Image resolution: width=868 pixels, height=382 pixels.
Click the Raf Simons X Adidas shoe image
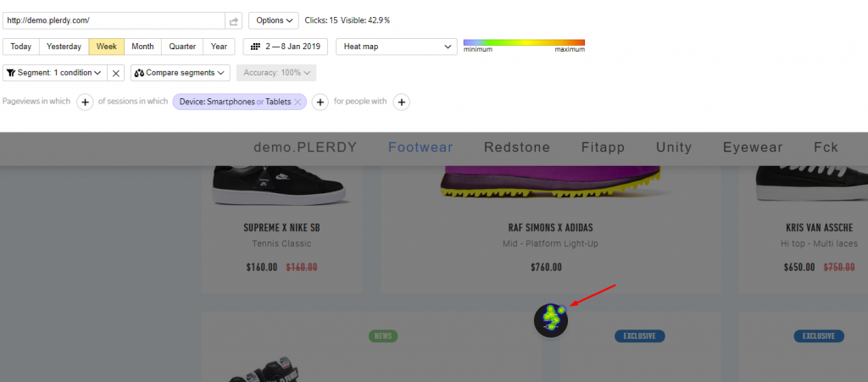tap(551, 184)
